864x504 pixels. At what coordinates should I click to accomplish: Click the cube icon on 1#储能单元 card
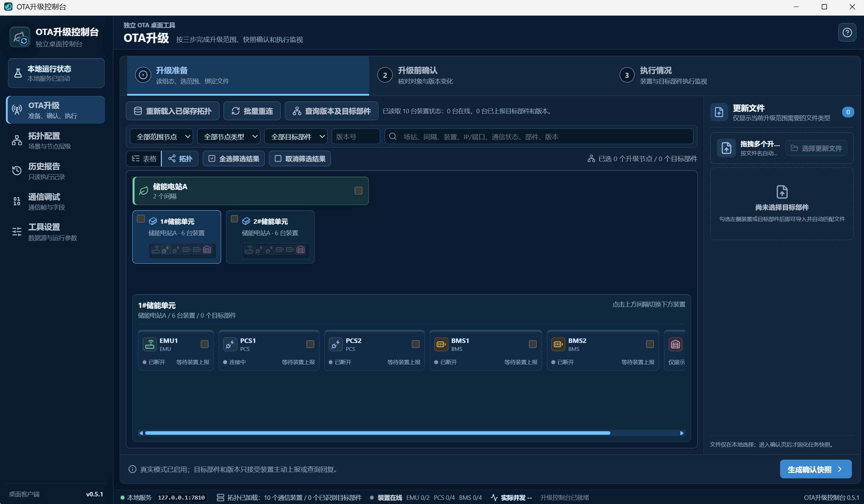pos(153,221)
